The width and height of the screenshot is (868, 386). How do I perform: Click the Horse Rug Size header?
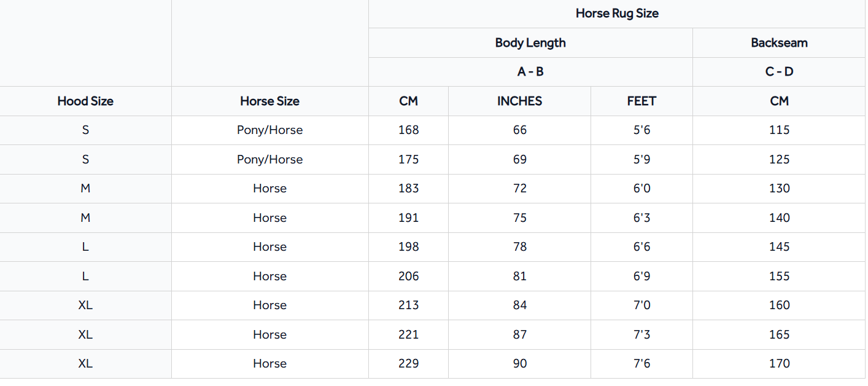pyautogui.click(x=617, y=13)
